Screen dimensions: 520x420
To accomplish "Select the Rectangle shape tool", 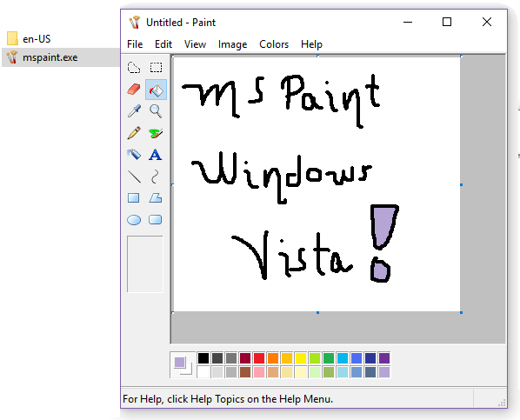I will pyautogui.click(x=134, y=198).
